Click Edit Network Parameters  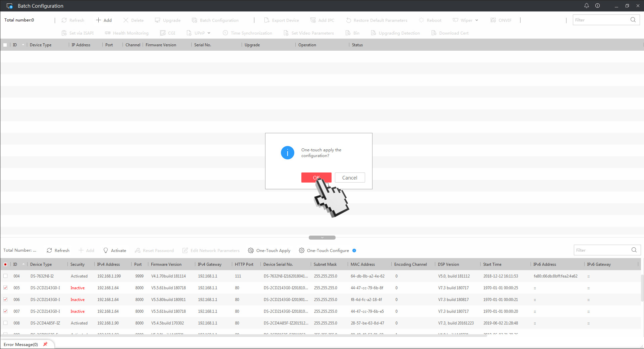tap(211, 250)
